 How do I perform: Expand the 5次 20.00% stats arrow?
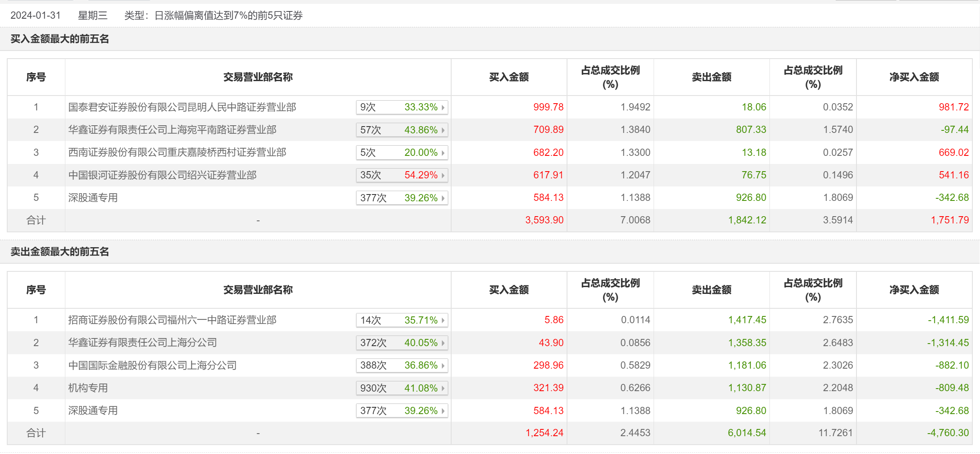(x=443, y=153)
